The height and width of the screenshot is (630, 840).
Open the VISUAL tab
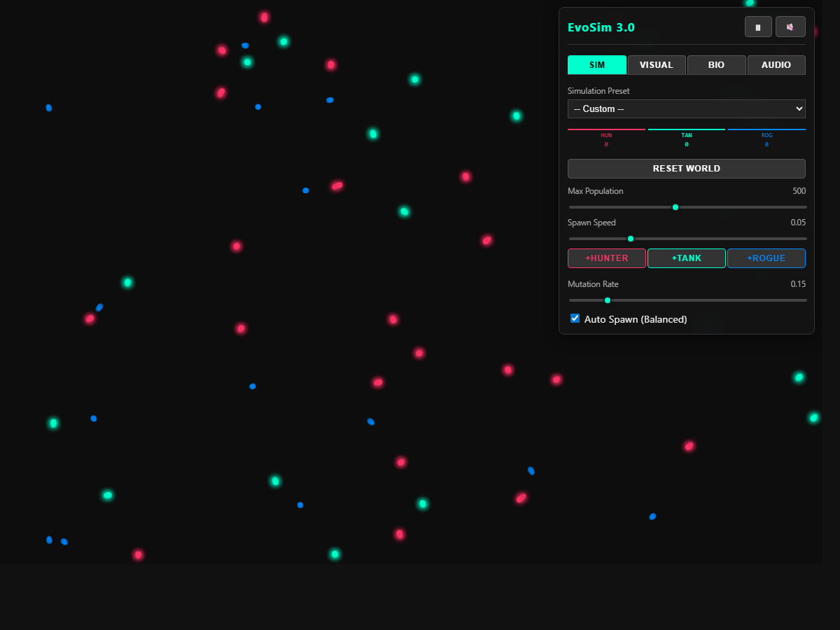[657, 65]
